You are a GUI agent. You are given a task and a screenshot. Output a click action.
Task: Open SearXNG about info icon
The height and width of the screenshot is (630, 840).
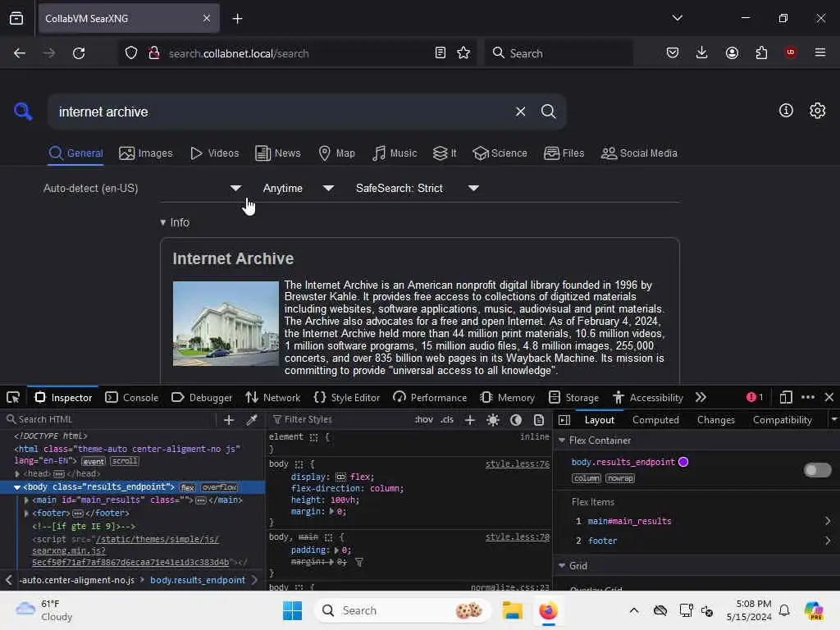(786, 111)
